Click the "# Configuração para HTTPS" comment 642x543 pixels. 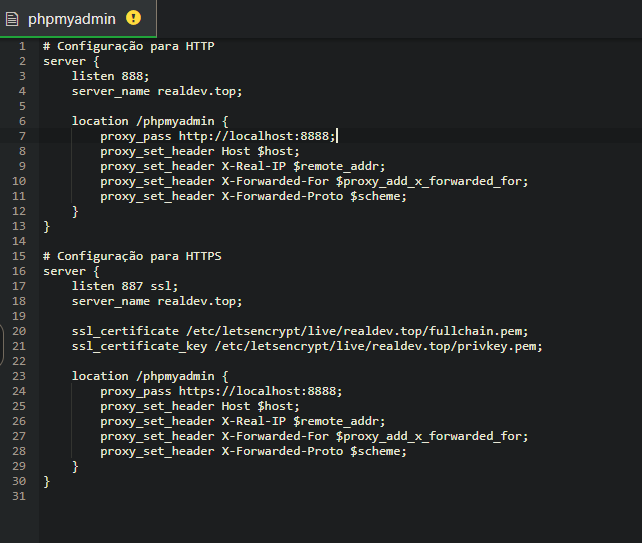click(x=132, y=256)
